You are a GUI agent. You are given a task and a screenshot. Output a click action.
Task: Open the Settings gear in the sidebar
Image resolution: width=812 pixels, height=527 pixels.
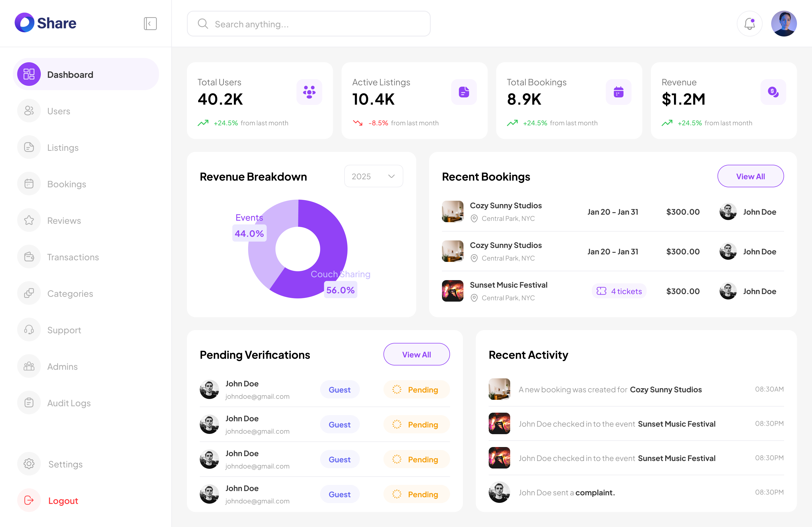point(29,464)
